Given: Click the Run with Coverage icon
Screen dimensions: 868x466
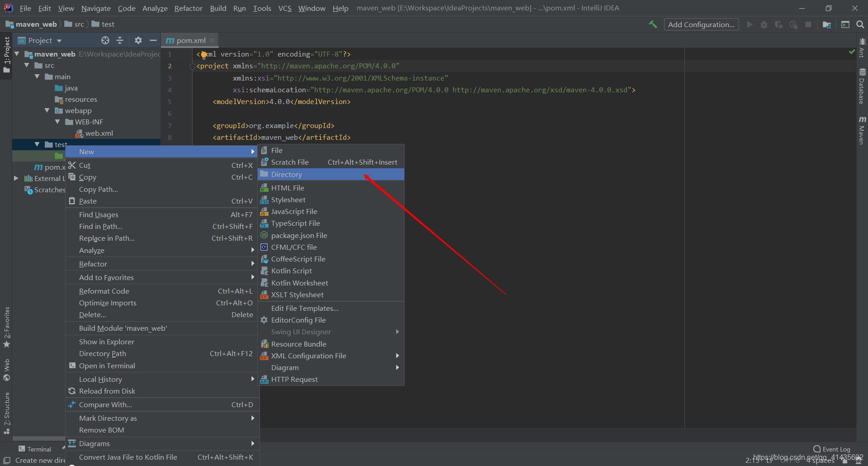Looking at the screenshot, I should (x=778, y=24).
